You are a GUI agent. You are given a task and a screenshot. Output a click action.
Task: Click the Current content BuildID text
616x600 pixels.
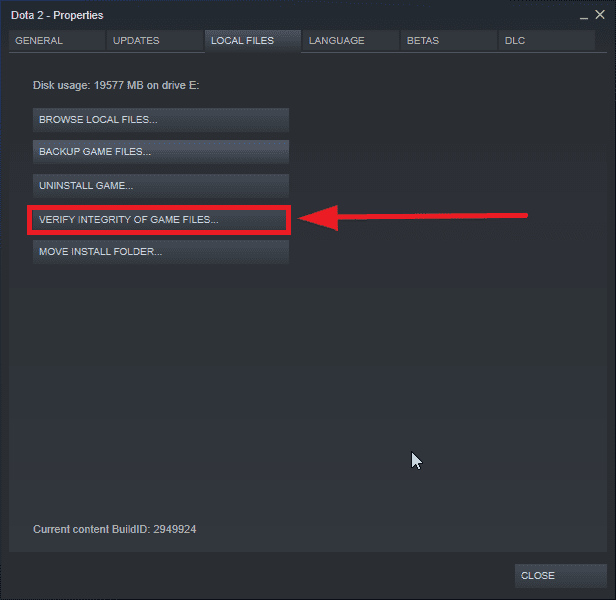[x=114, y=529]
